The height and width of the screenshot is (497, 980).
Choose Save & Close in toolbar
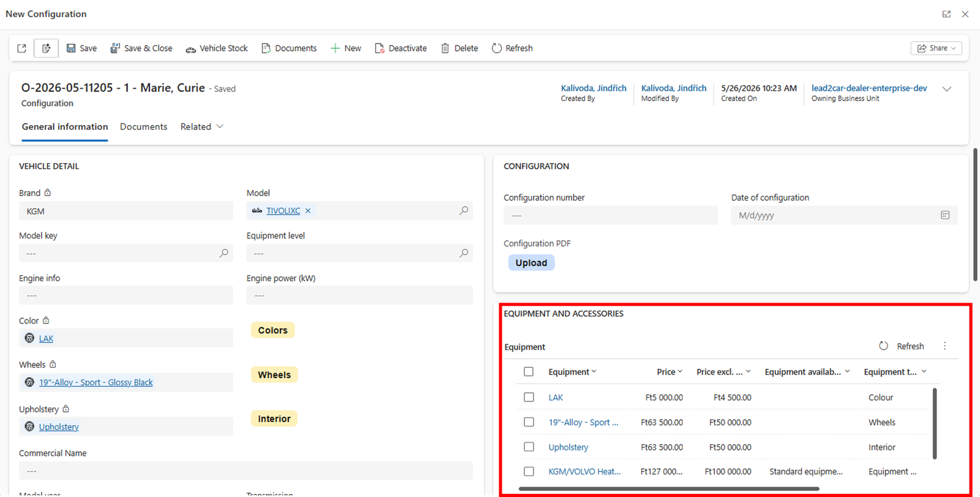pyautogui.click(x=141, y=48)
